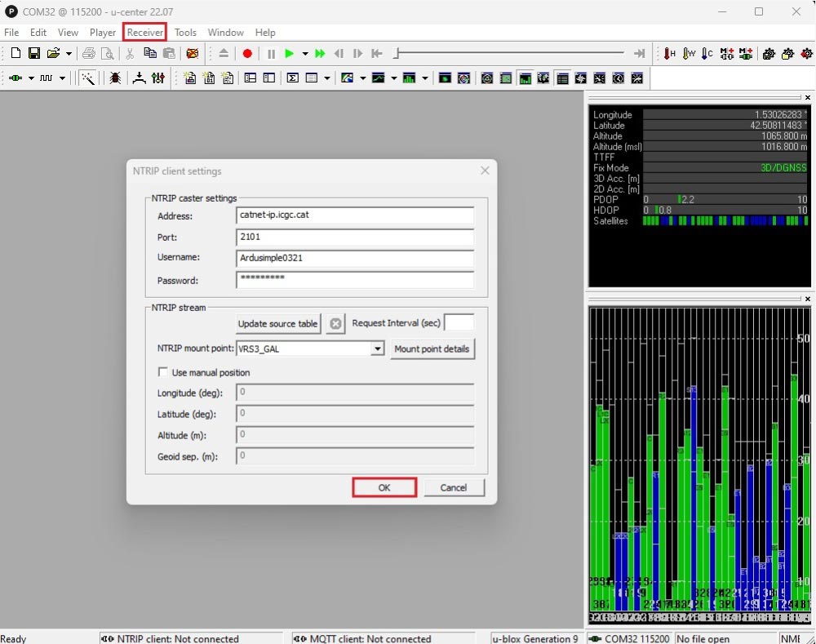816x644 pixels.
Task: Open the Receiver menu
Action: click(x=145, y=33)
